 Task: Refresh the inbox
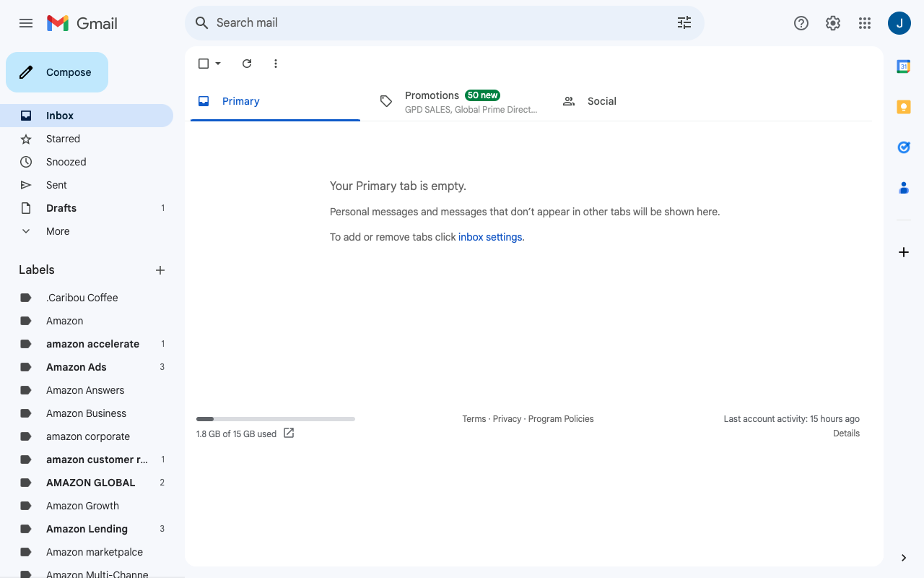[x=247, y=64]
